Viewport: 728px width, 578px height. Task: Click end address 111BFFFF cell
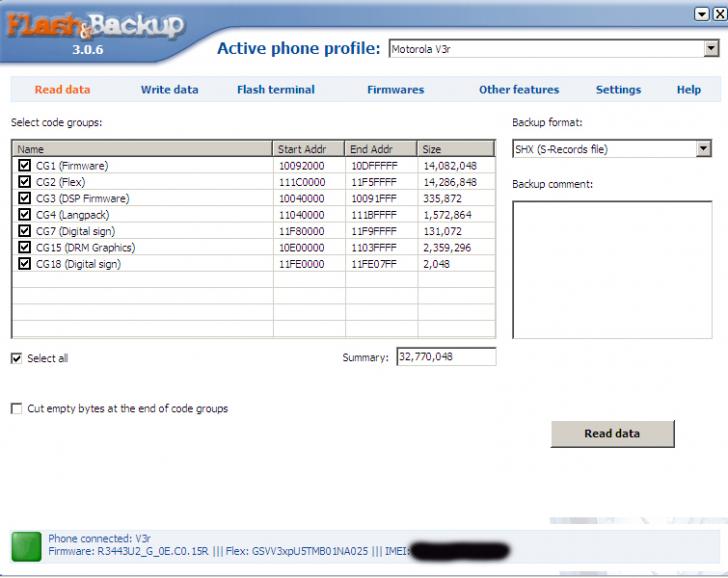click(374, 215)
